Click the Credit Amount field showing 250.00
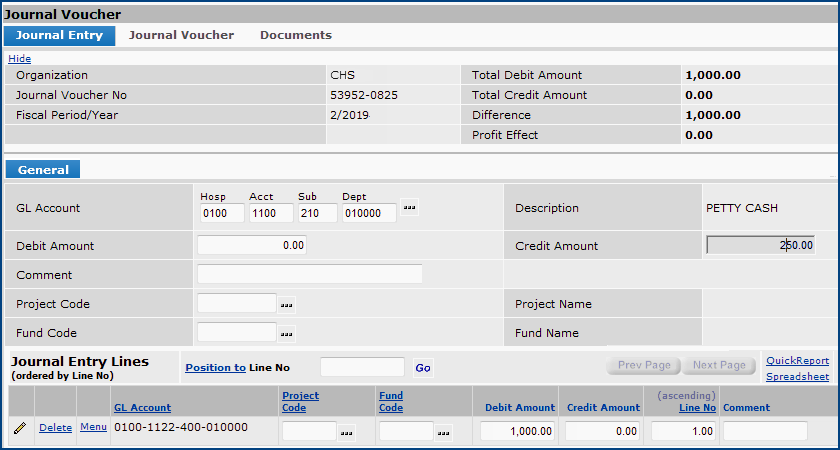The width and height of the screenshot is (840, 450). point(760,245)
